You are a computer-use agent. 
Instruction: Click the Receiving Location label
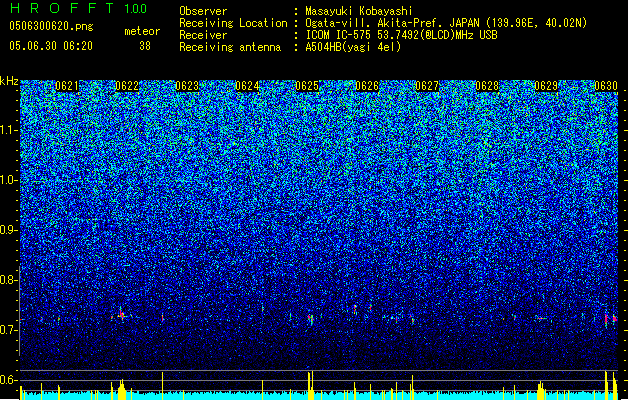[x=233, y=23]
